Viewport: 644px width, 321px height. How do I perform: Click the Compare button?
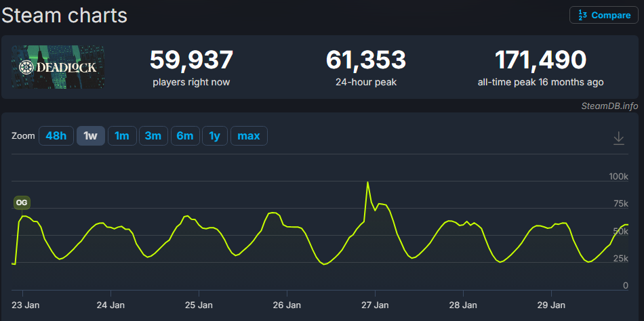pos(603,15)
